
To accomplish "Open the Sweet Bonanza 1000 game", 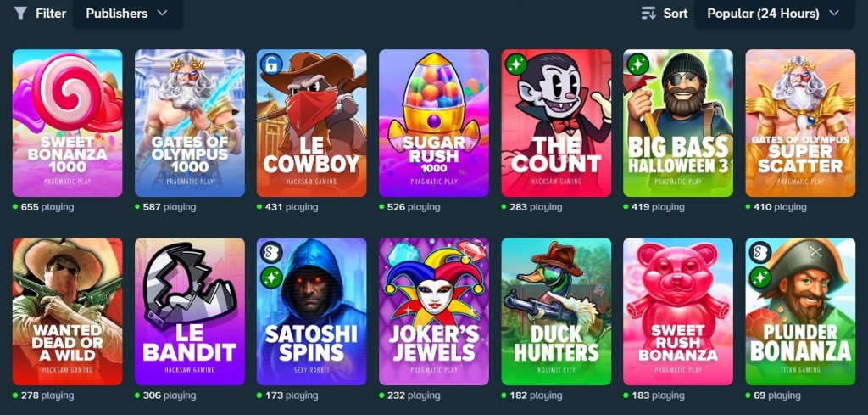I will (67, 123).
